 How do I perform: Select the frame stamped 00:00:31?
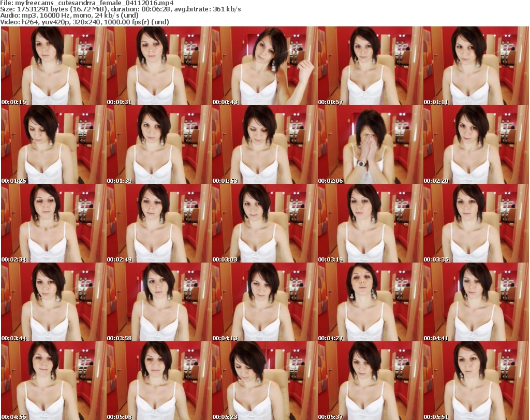click(x=159, y=66)
